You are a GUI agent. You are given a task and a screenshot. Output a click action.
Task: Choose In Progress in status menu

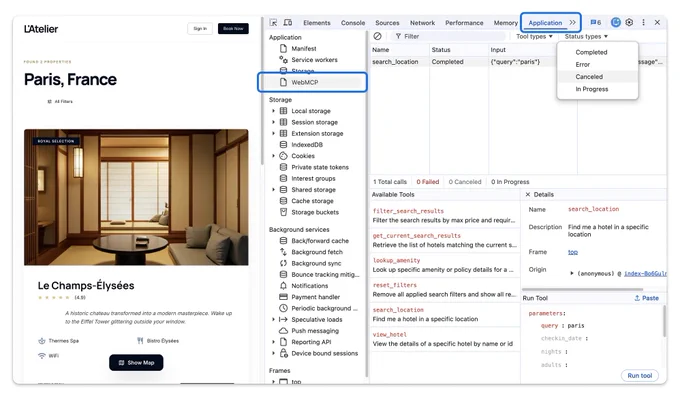click(x=598, y=89)
